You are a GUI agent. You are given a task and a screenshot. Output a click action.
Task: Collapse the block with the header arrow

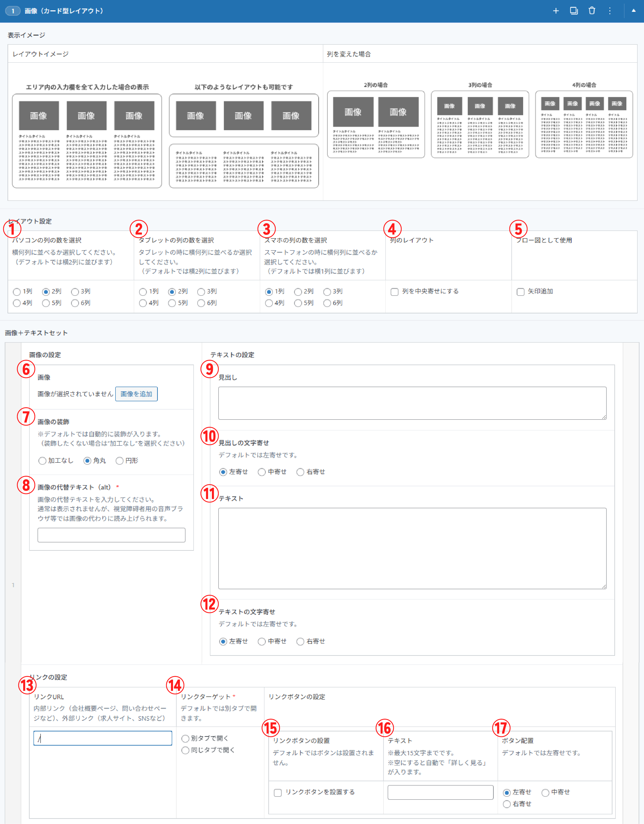[x=633, y=11]
